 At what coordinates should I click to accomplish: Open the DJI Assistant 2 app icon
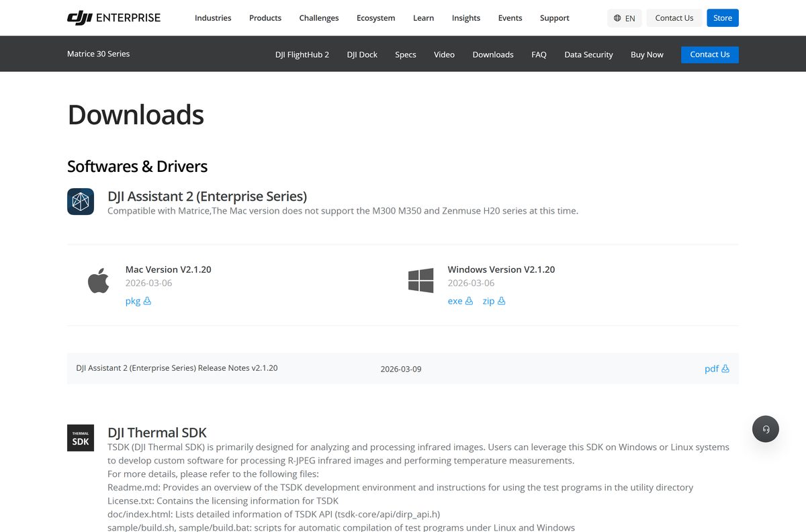[81, 202]
